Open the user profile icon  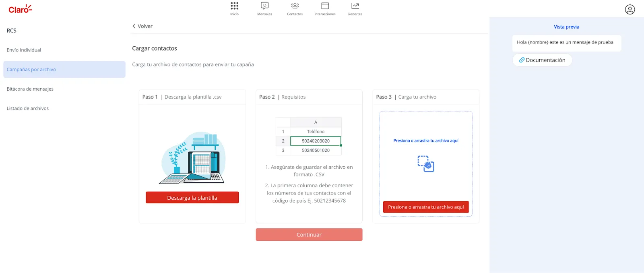tap(630, 9)
